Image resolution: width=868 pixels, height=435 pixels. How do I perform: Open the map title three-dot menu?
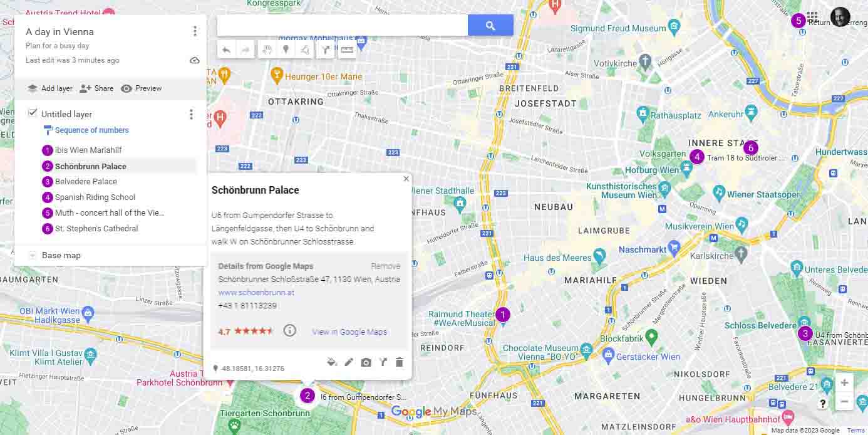tap(195, 31)
